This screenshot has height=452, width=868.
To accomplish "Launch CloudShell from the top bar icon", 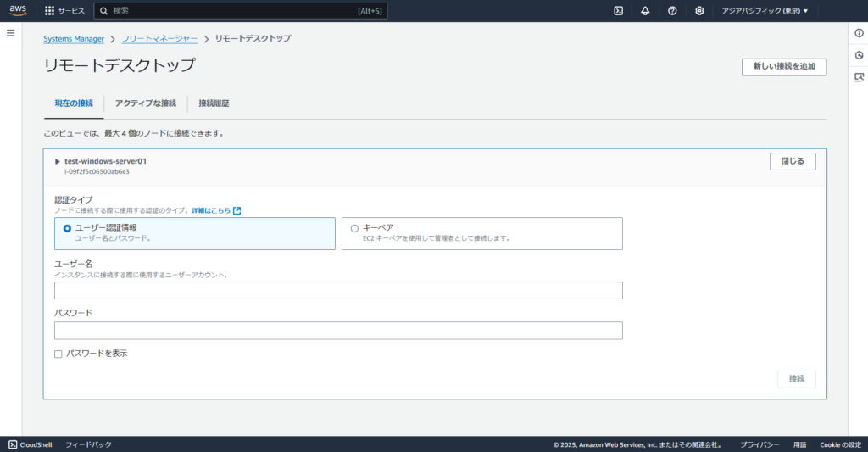I will (x=619, y=11).
